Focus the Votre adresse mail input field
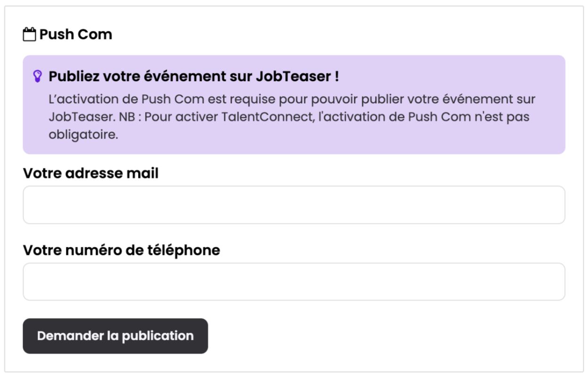Image resolution: width=588 pixels, height=379 pixels. pos(294,205)
